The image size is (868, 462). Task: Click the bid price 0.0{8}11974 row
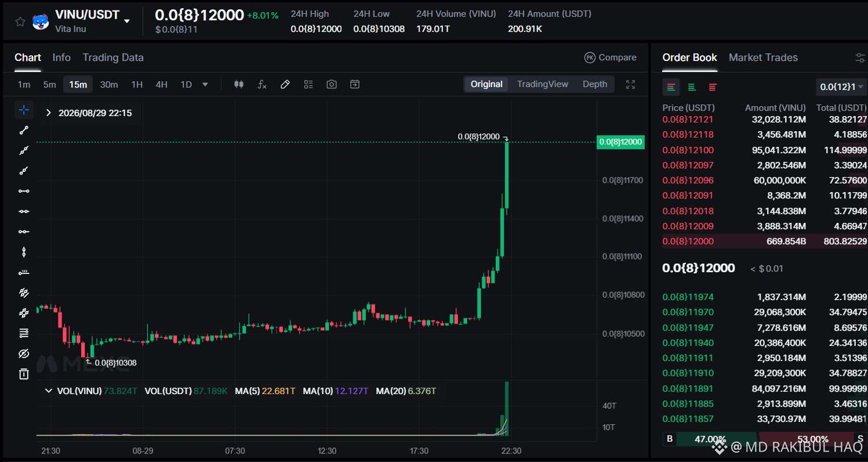(x=765, y=297)
